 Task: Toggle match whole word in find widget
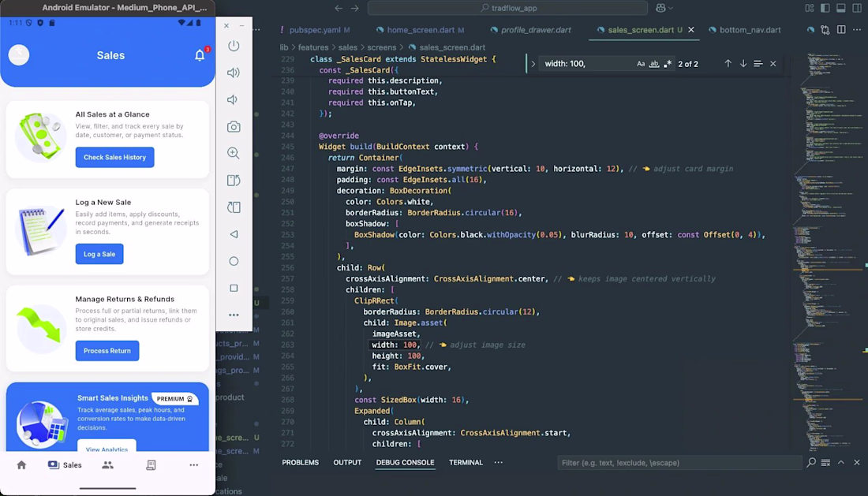point(654,64)
